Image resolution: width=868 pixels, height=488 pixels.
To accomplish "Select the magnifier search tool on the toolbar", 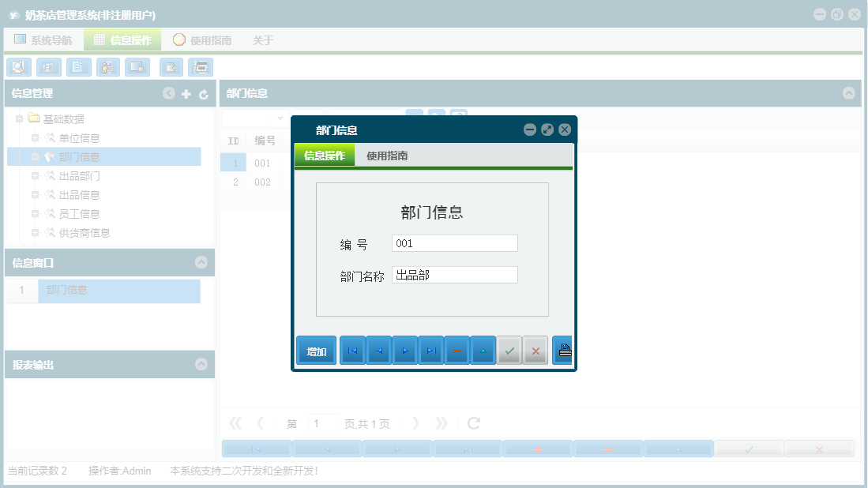I will [18, 67].
